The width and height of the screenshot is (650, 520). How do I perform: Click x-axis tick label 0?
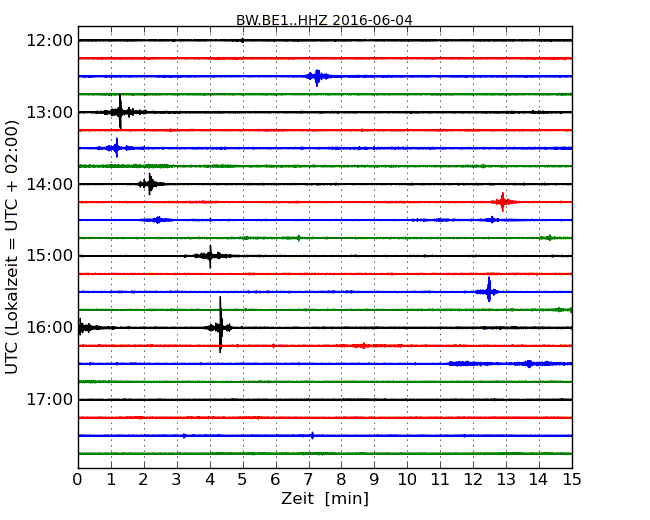(78, 480)
